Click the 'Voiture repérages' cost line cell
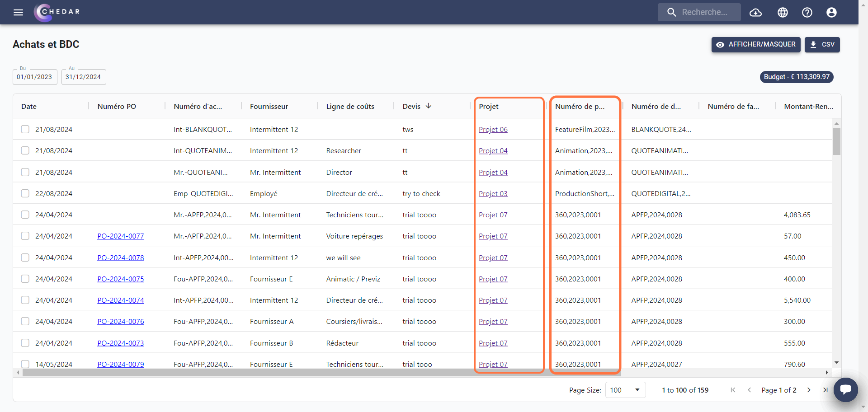This screenshot has width=868, height=412. (354, 236)
